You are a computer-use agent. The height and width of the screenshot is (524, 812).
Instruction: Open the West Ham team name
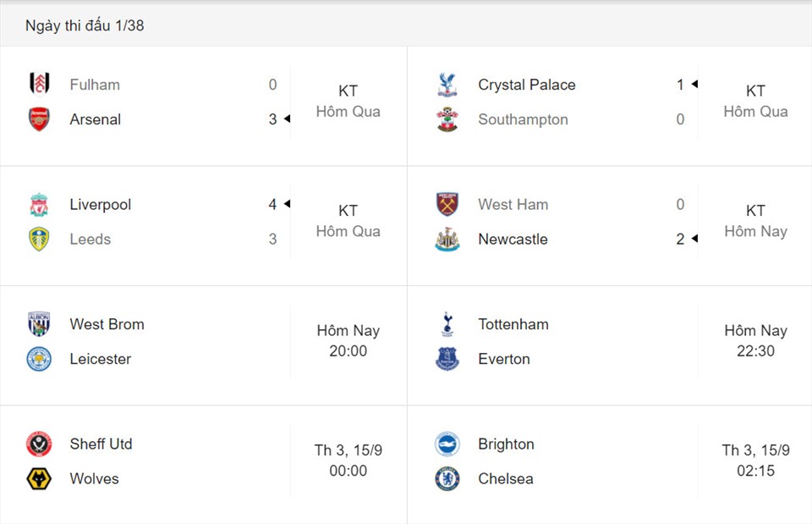[x=513, y=204]
